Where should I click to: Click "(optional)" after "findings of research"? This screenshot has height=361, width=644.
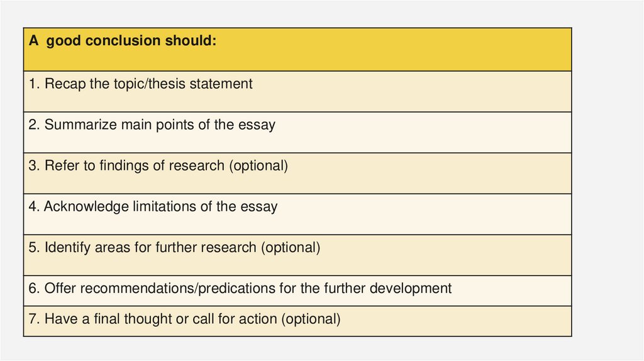point(258,166)
